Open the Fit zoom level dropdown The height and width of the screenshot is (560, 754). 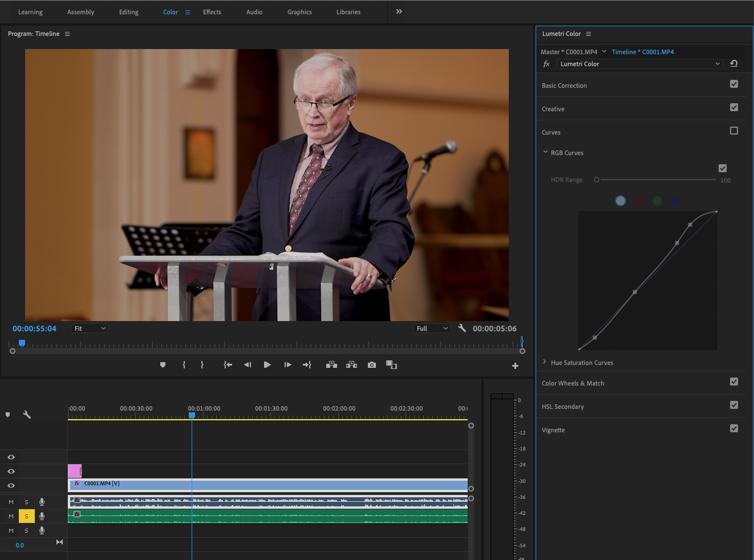tap(90, 328)
